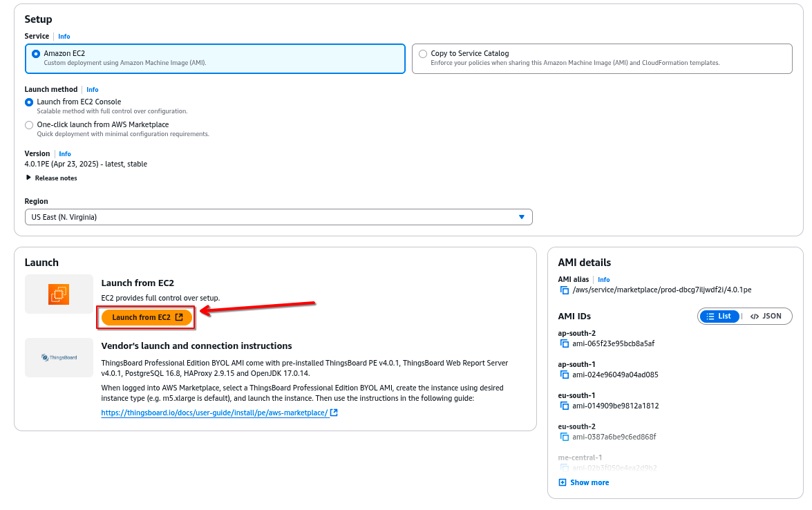Viewport: 812px width, 510px height.
Task: Copy the ap-south-1 AMI ID
Action: pos(564,375)
